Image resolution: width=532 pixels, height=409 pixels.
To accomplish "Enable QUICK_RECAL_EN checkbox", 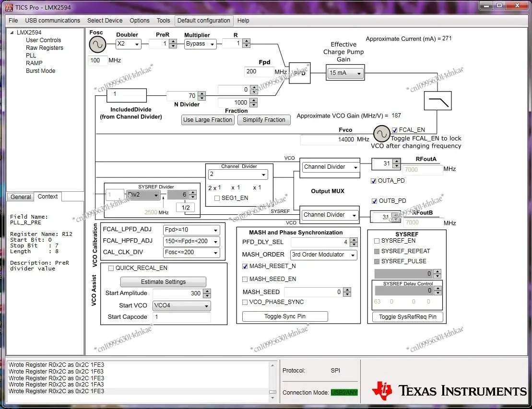I will point(111,268).
